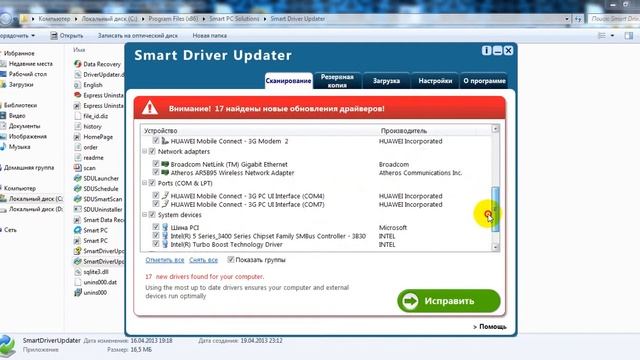
Task: Click the Explorer address refresh icon
Action: tap(578, 19)
